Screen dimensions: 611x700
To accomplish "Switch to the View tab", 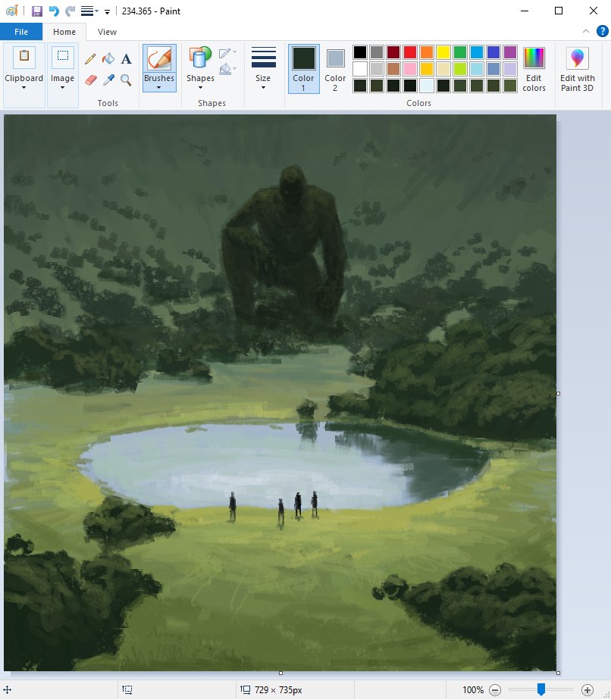I will tap(108, 32).
